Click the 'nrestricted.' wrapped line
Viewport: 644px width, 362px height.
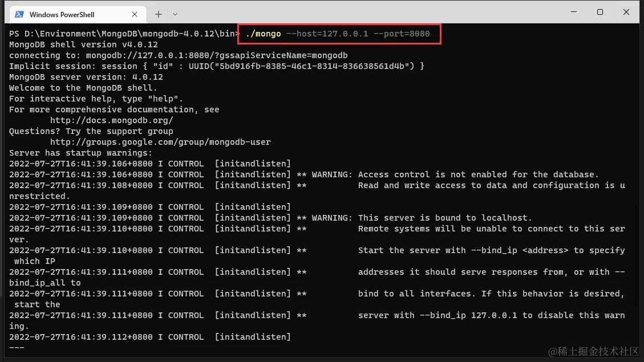click(39, 196)
